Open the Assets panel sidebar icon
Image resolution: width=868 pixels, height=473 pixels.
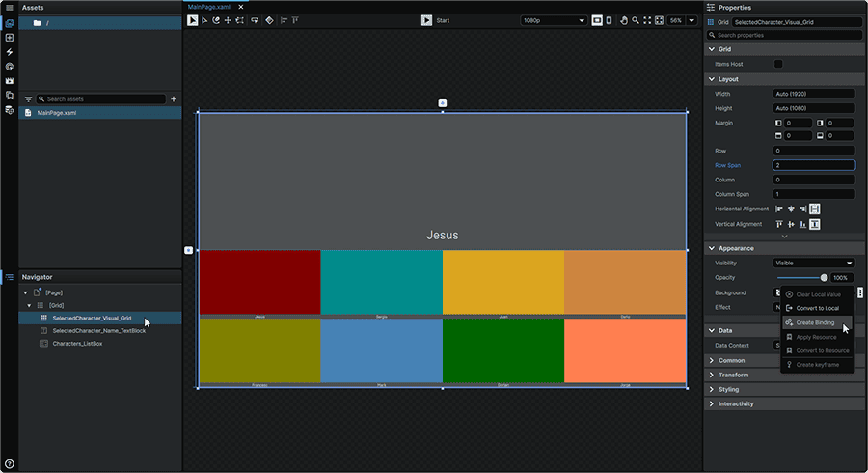pos(10,23)
